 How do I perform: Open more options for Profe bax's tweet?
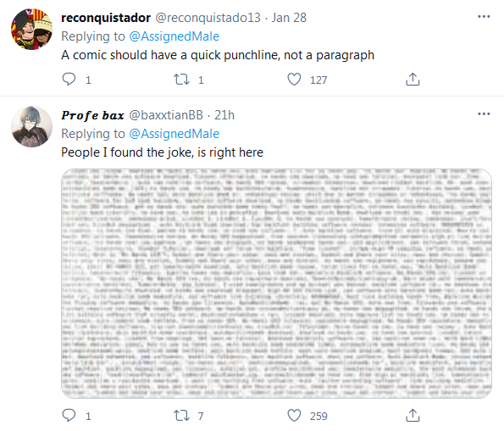[x=484, y=114]
